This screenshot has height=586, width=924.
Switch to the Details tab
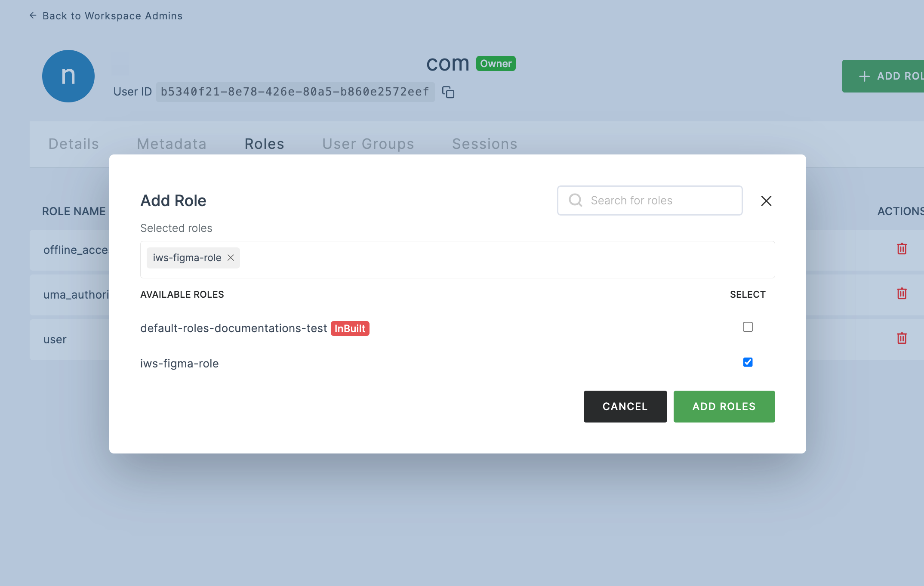(x=74, y=143)
